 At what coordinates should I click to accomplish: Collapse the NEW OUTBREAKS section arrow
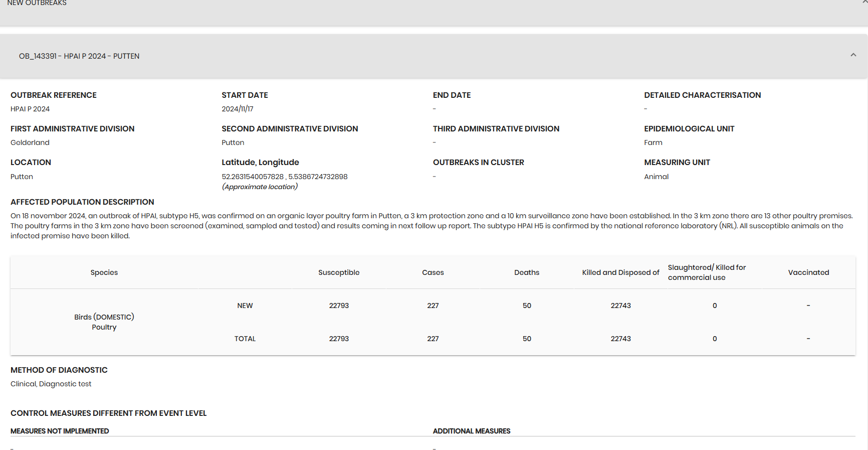(x=864, y=3)
